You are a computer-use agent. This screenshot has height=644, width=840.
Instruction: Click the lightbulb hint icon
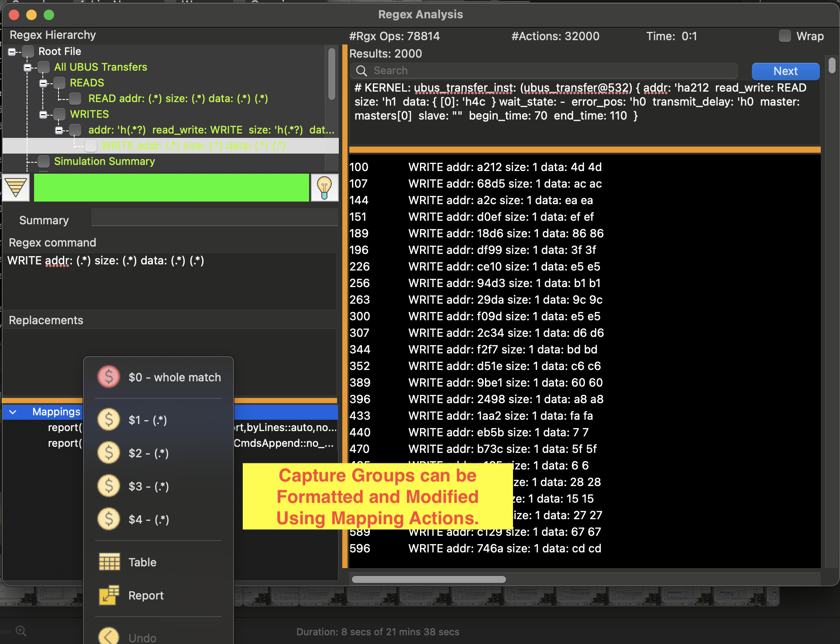(324, 188)
